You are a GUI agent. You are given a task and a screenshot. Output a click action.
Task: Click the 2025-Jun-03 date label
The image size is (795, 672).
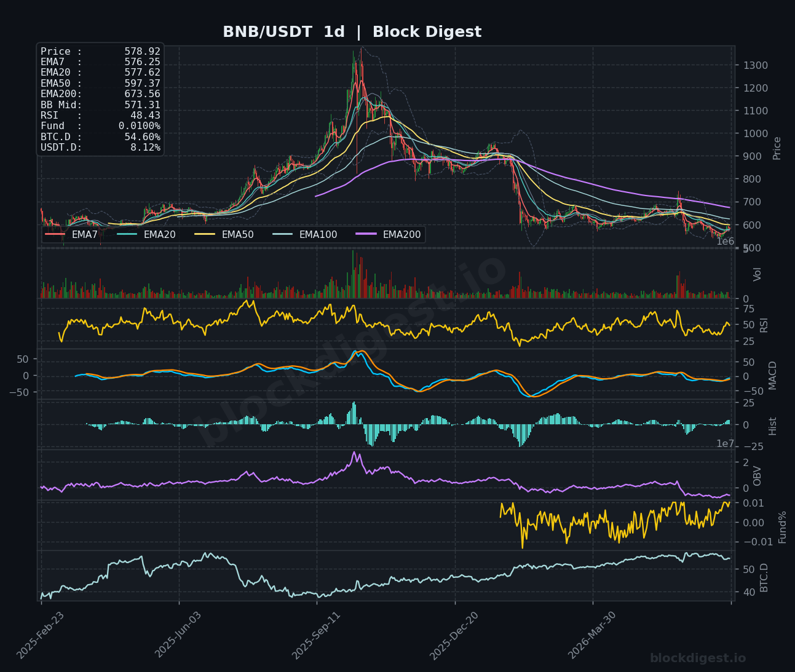pos(178,635)
